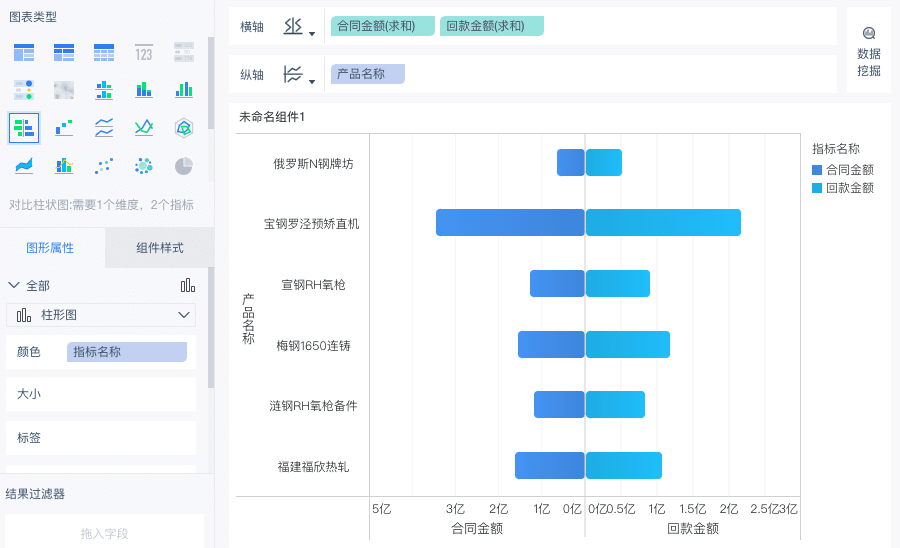This screenshot has width=900, height=548.
Task: Open the 数据挖掘 data mining panel
Action: point(868,52)
